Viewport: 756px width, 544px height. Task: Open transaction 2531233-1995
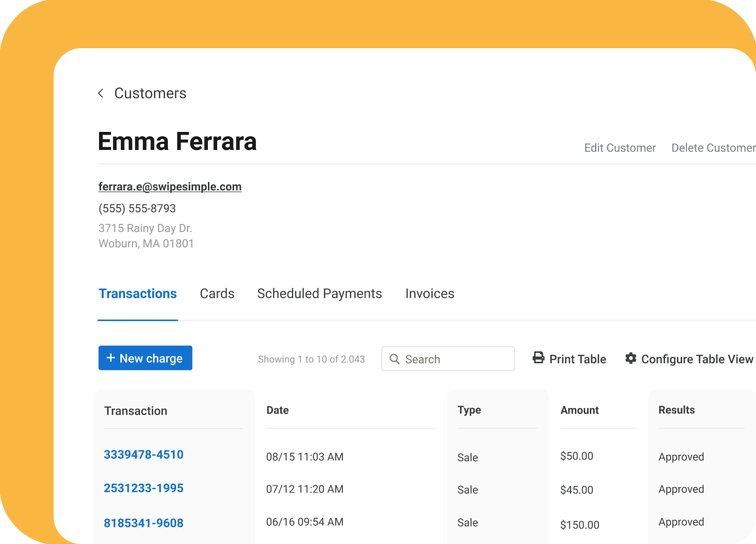[144, 488]
